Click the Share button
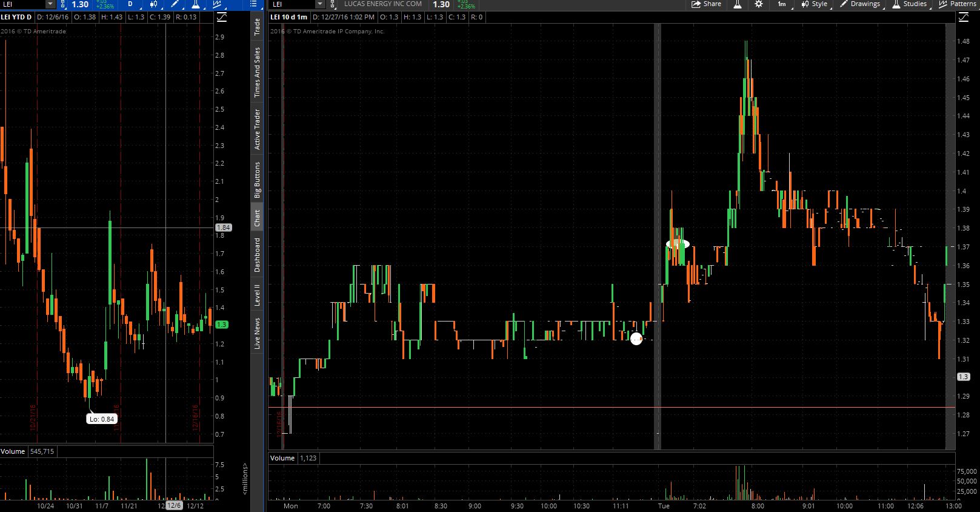980x512 pixels. tap(707, 4)
